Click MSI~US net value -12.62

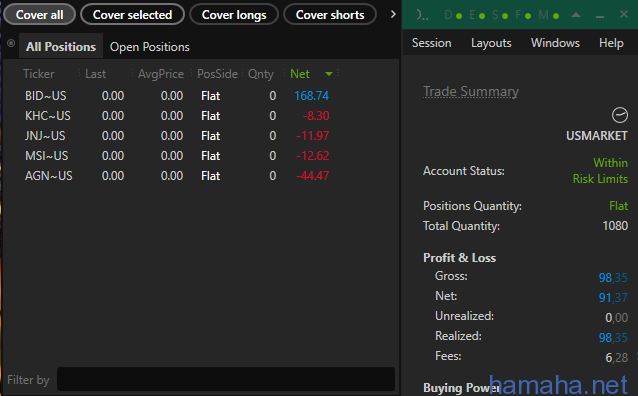click(x=312, y=155)
